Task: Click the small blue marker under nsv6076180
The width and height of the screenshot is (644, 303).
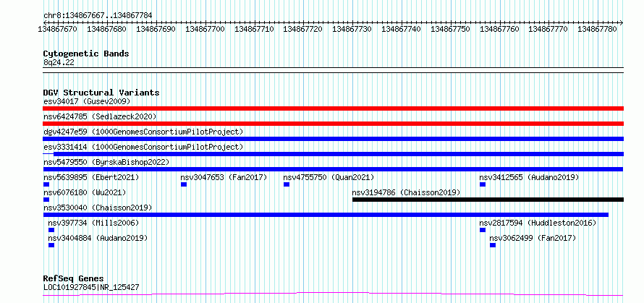Action: [46, 200]
